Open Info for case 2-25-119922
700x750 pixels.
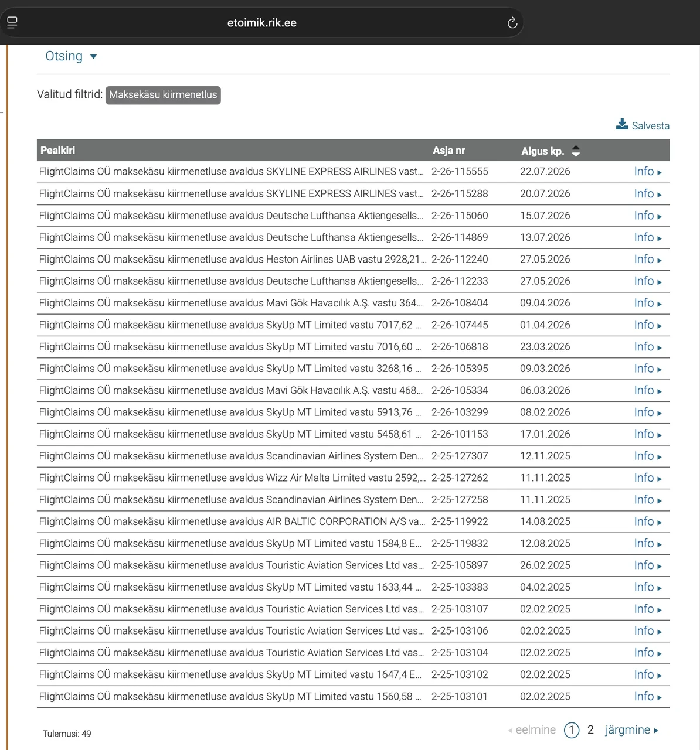(647, 521)
